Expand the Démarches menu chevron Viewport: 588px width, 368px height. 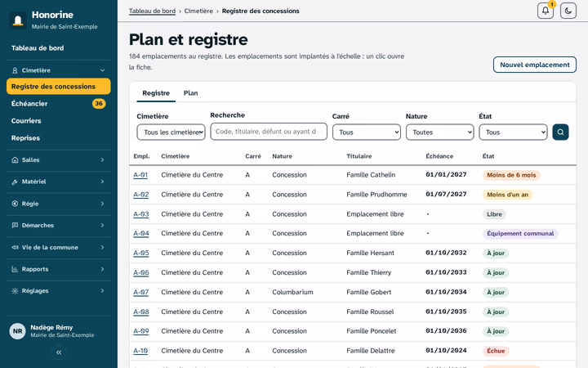pos(102,226)
